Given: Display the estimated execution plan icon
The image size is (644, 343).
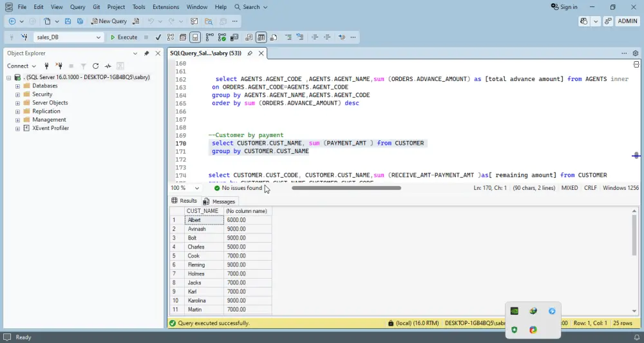Looking at the screenshot, I should click(171, 37).
